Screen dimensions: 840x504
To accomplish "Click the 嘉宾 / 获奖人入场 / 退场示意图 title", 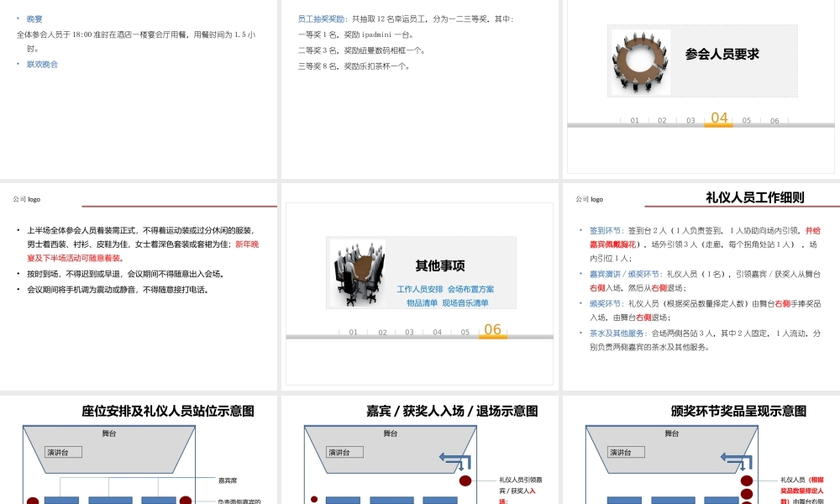I will 452,411.
